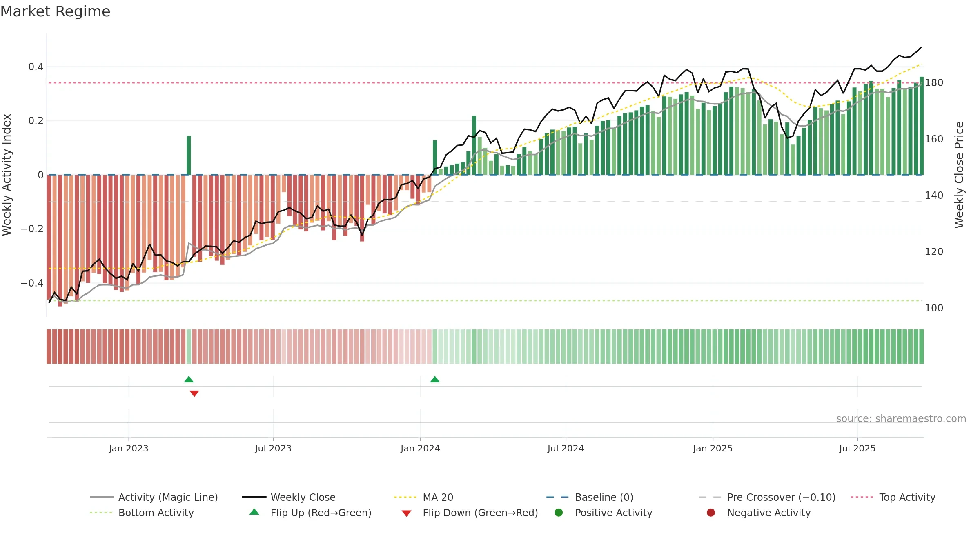Click the −0.2 left axis tick label

[32, 229]
